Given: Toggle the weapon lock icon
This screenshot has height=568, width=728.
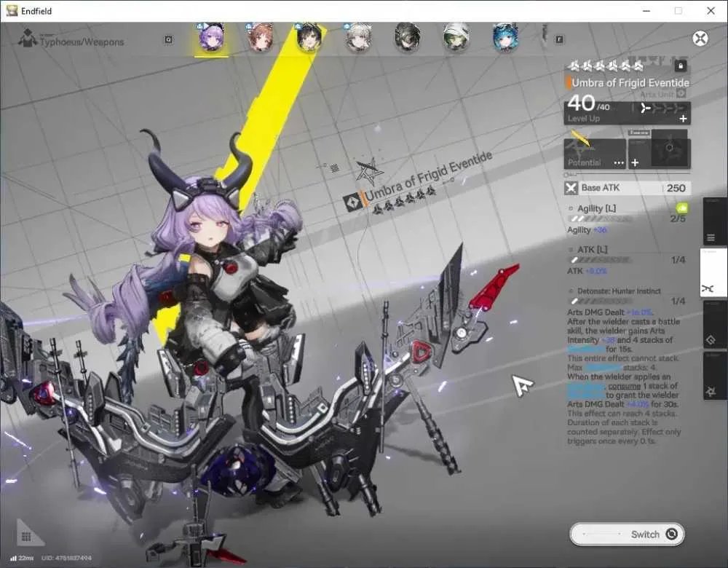Looking at the screenshot, I should pyautogui.click(x=681, y=66).
